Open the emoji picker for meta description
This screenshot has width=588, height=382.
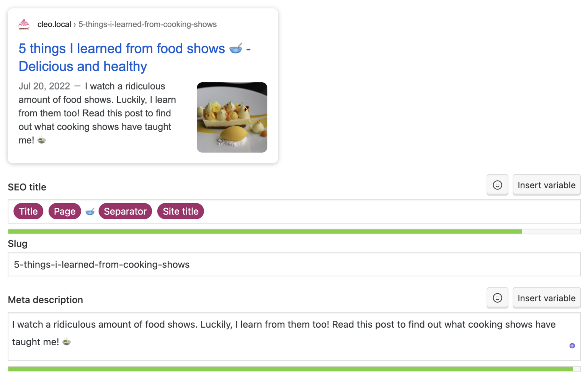[497, 298]
